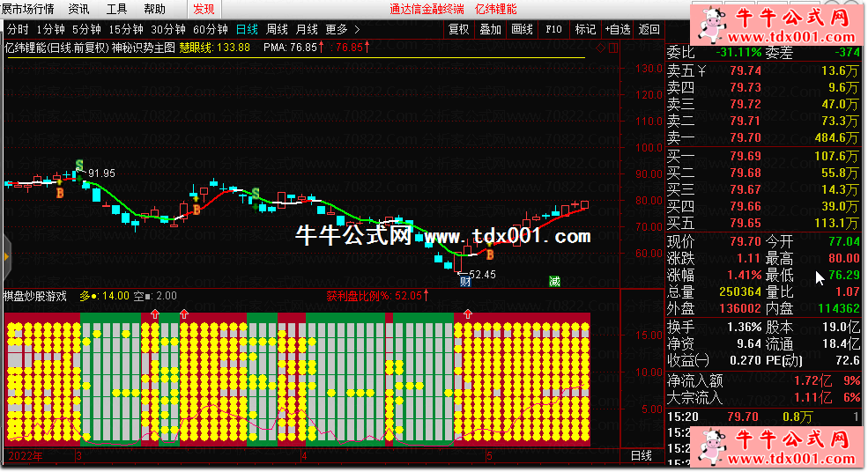
Task: Click the 空: 2.00 value
Action: [x=155, y=296]
